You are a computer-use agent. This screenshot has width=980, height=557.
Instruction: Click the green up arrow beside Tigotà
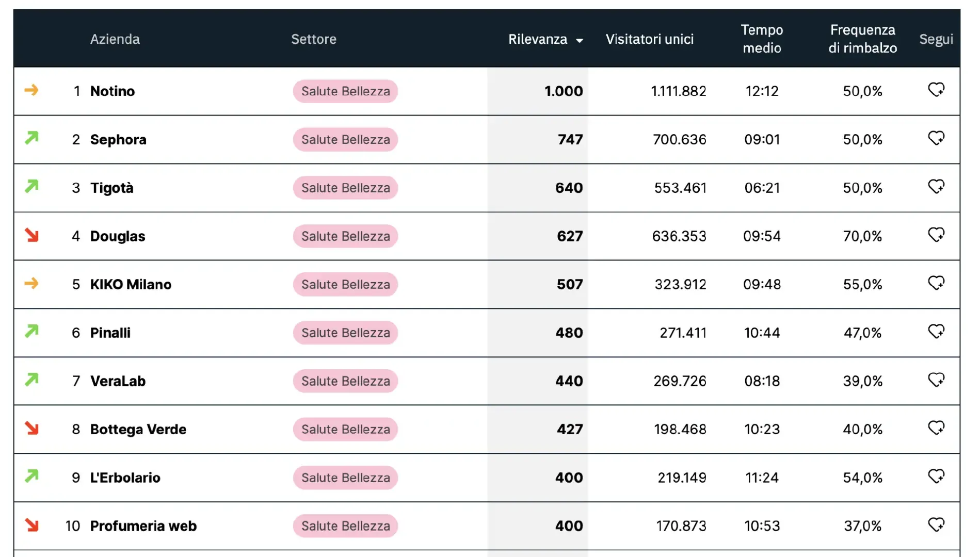31,186
